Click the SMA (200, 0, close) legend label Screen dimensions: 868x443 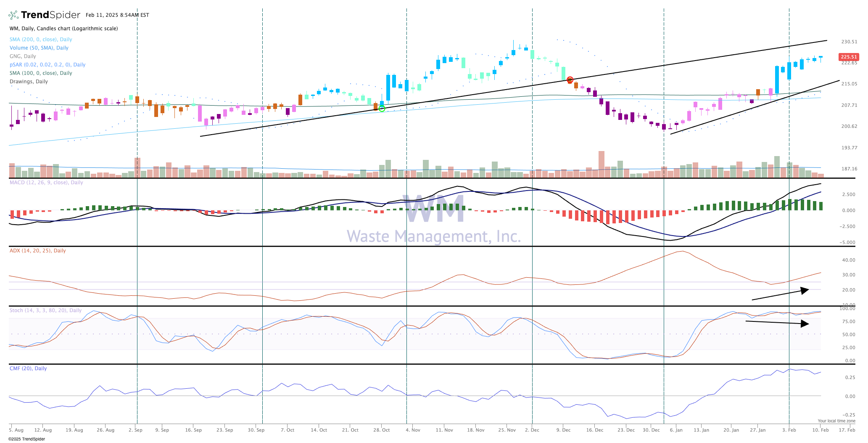coord(41,40)
